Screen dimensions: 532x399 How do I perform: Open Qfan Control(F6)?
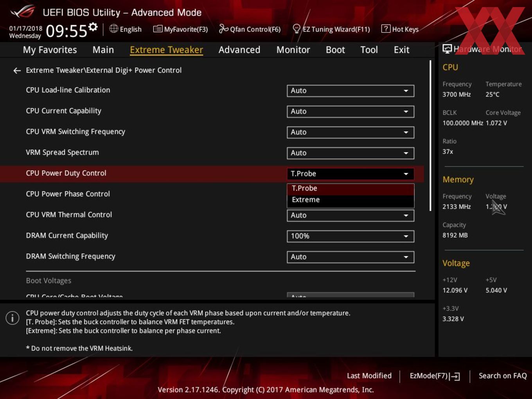250,29
